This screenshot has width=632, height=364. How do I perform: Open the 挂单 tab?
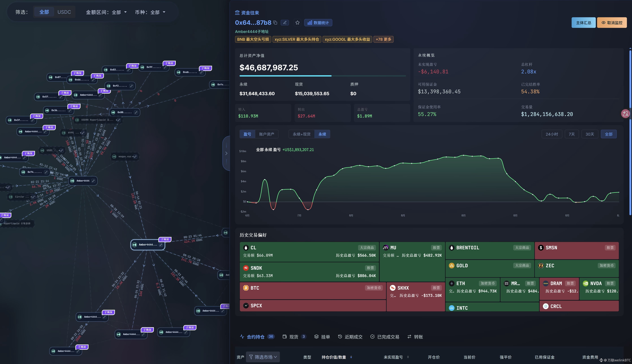point(322,337)
